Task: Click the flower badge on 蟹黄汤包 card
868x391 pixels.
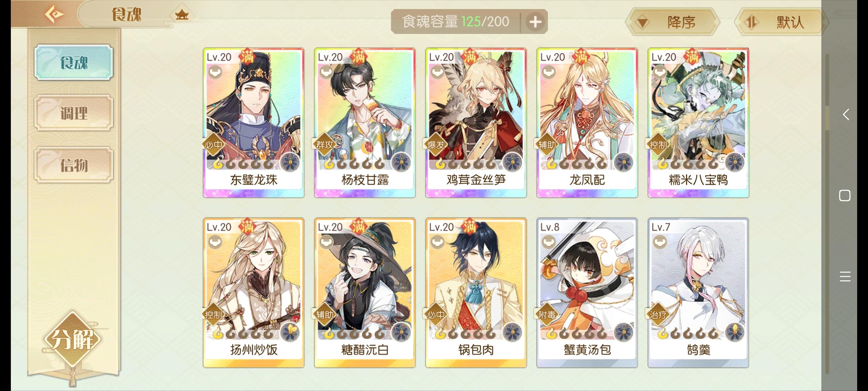Action: click(x=623, y=332)
